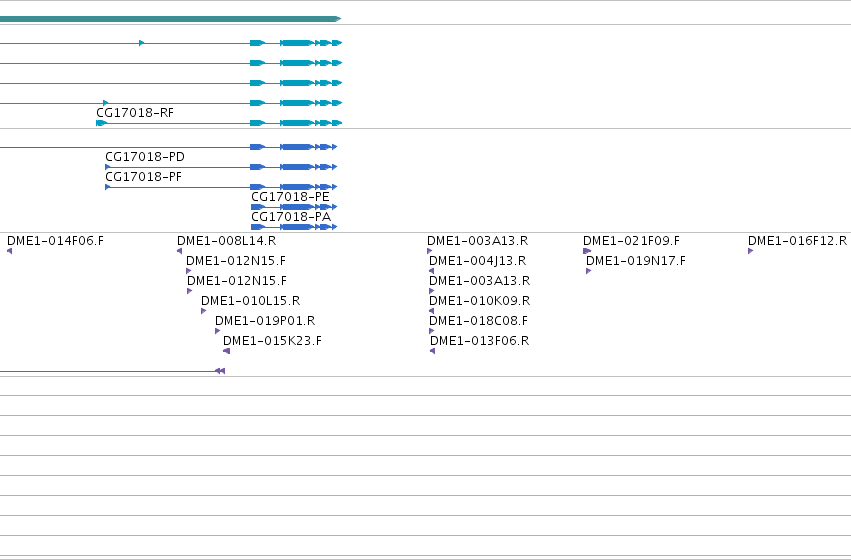Image resolution: width=851 pixels, height=560 pixels.
Task: Click DME1-004J13.R label
Action: pos(478,261)
